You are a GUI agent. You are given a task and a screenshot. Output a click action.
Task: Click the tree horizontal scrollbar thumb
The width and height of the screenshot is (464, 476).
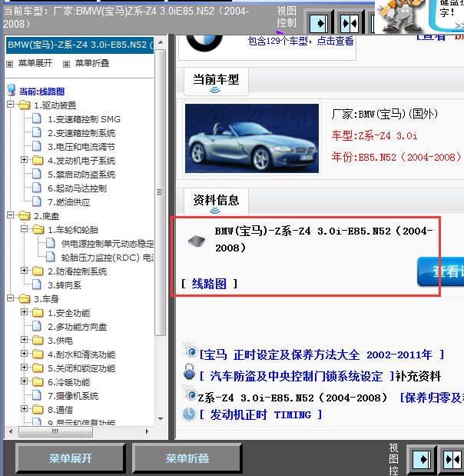point(55,431)
